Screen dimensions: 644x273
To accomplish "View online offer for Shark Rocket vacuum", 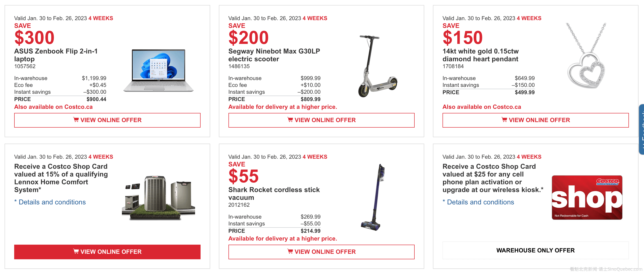I will (x=321, y=252).
